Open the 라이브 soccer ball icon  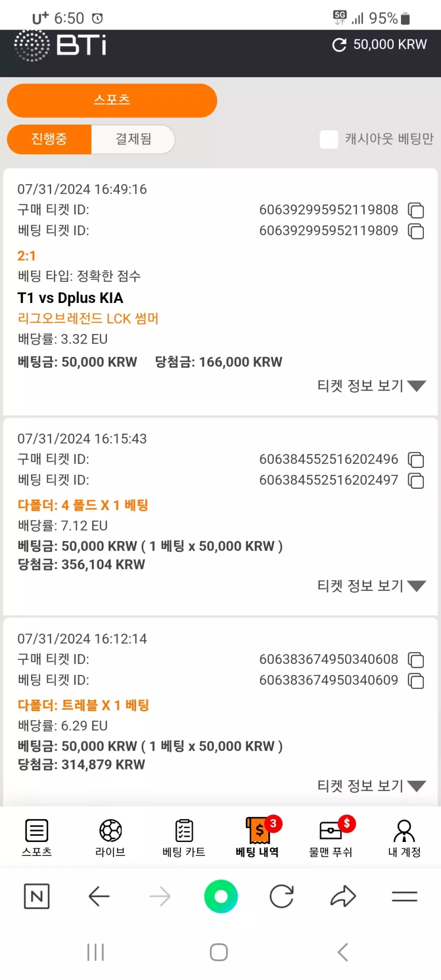pyautogui.click(x=111, y=831)
